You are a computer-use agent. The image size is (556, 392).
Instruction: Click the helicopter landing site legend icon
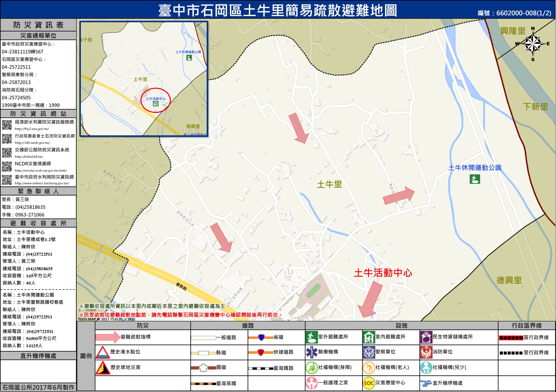pos(426,383)
